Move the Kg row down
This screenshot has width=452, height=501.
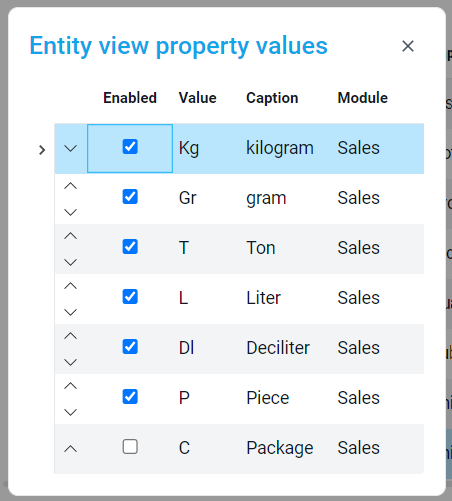pos(70,148)
